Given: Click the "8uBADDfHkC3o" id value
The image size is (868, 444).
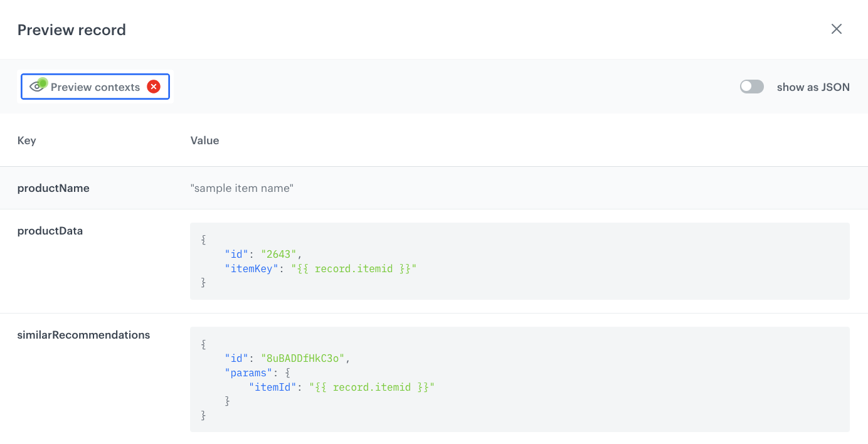Looking at the screenshot, I should (302, 358).
